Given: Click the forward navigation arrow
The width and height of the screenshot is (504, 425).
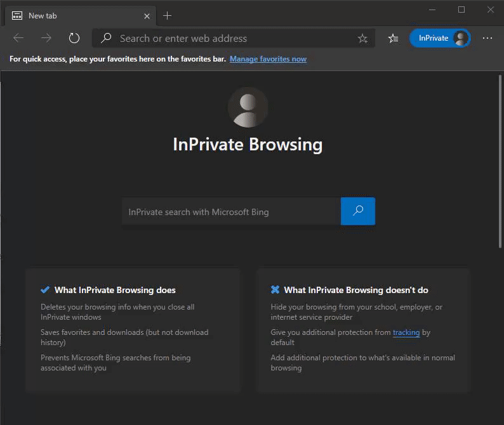Looking at the screenshot, I should pos(46,38).
